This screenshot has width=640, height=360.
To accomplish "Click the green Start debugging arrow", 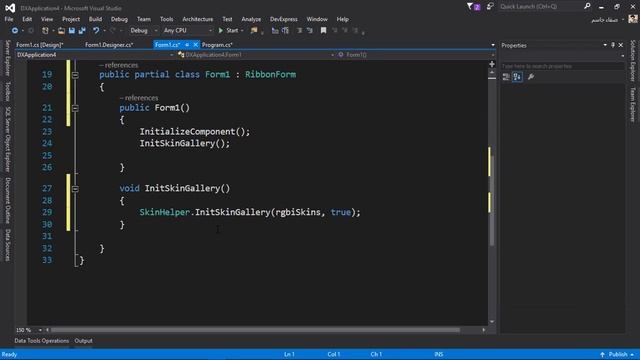I will (221, 31).
